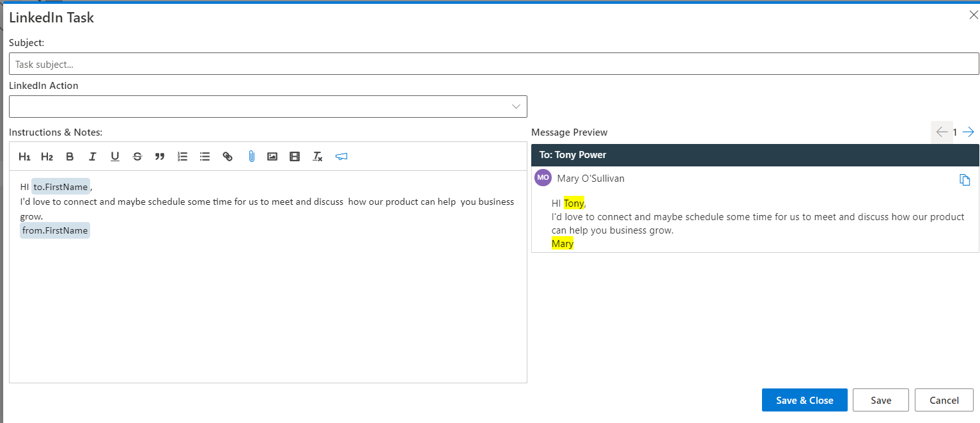Cancel the LinkedIn task
980x423 pixels.
tap(944, 400)
